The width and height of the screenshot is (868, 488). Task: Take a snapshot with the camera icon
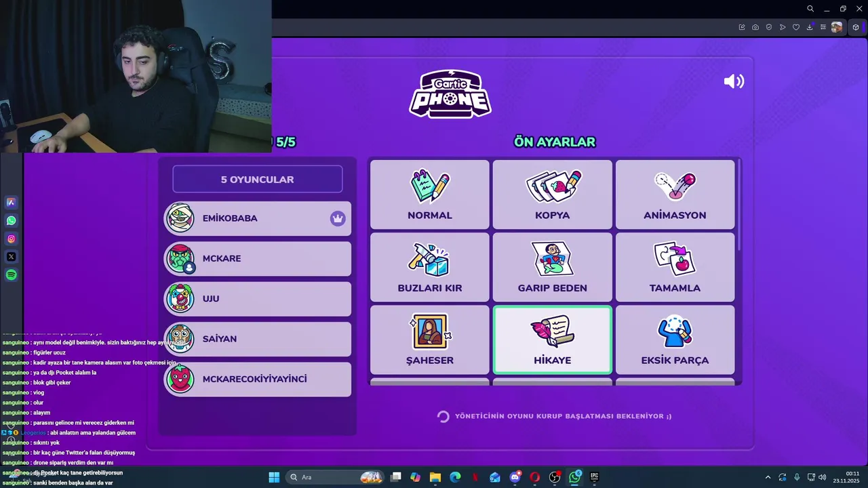click(x=755, y=27)
